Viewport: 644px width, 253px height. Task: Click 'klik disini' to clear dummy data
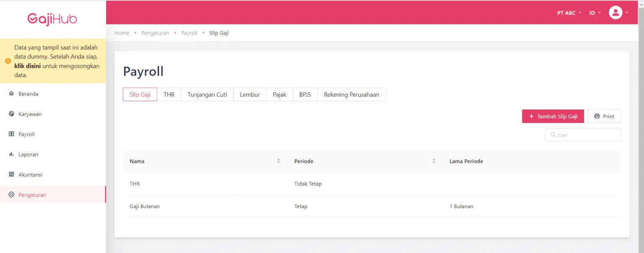tap(27, 66)
